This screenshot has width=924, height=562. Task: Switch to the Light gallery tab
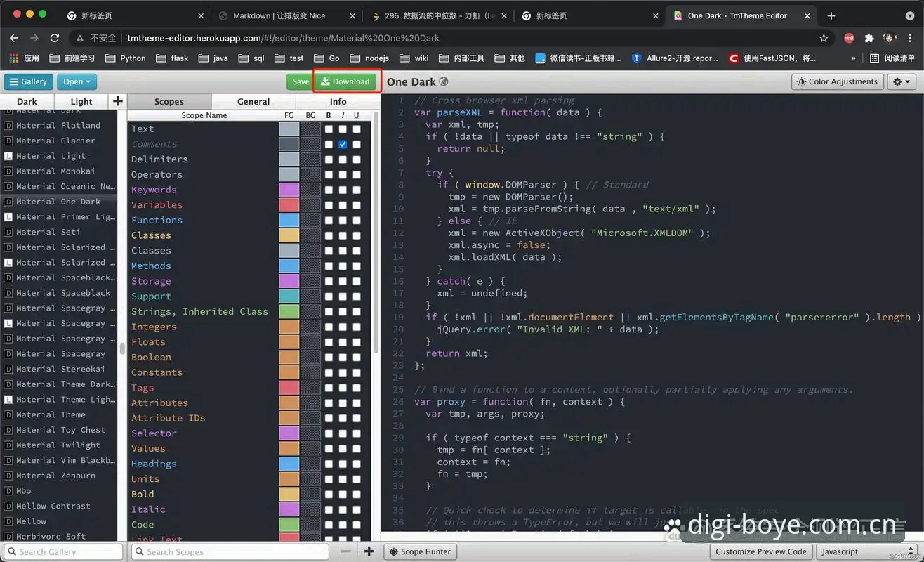[81, 101]
